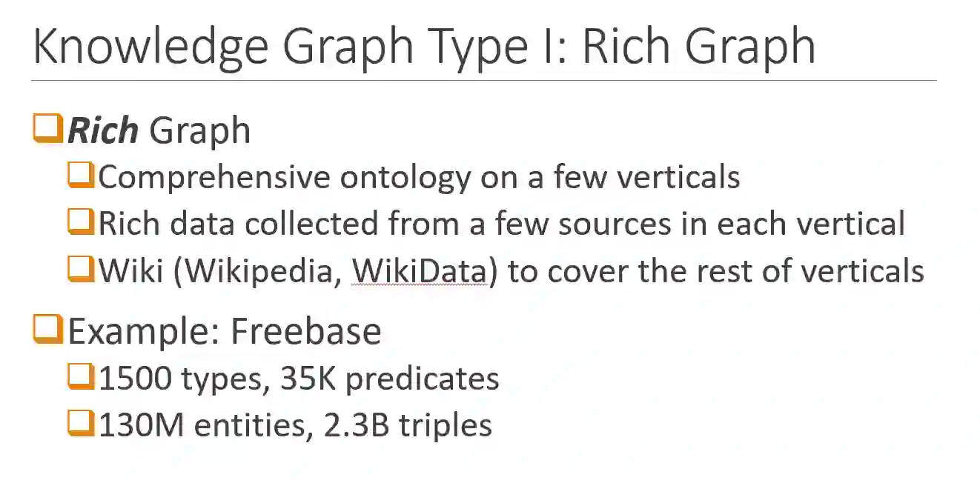Click the word "Wikipedia" in parentheses

pos(262,272)
